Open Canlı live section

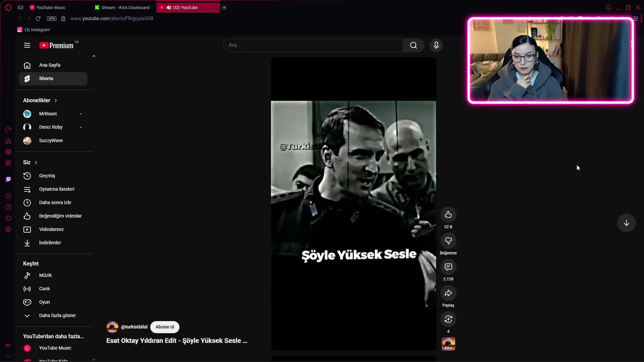[x=53, y=289]
